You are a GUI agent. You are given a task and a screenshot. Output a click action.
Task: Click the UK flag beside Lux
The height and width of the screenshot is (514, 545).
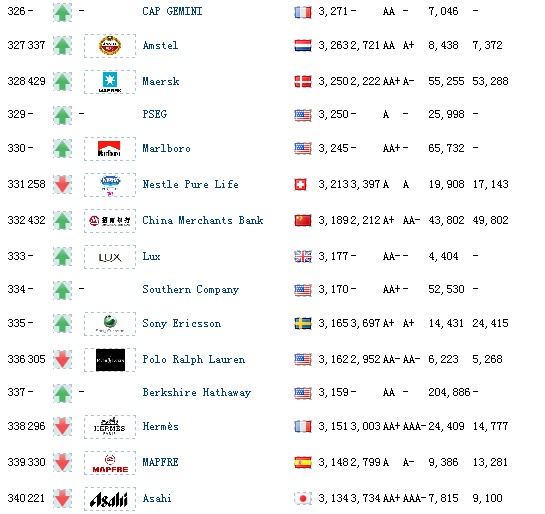click(303, 256)
